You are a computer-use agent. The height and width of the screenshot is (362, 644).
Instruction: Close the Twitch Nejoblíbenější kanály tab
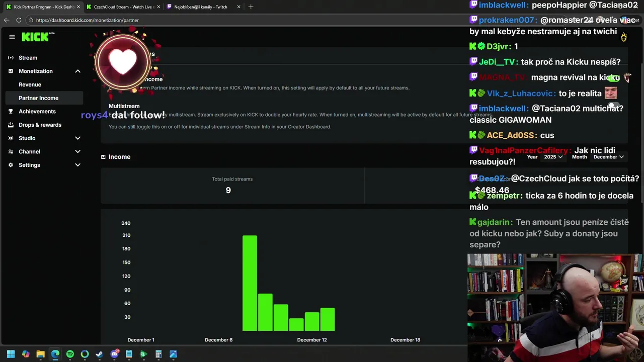[x=238, y=7]
